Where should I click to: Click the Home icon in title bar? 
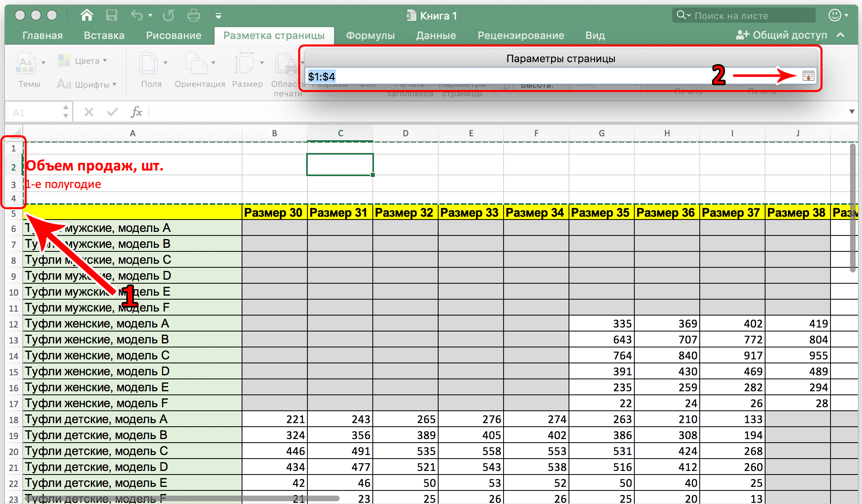[x=87, y=16]
